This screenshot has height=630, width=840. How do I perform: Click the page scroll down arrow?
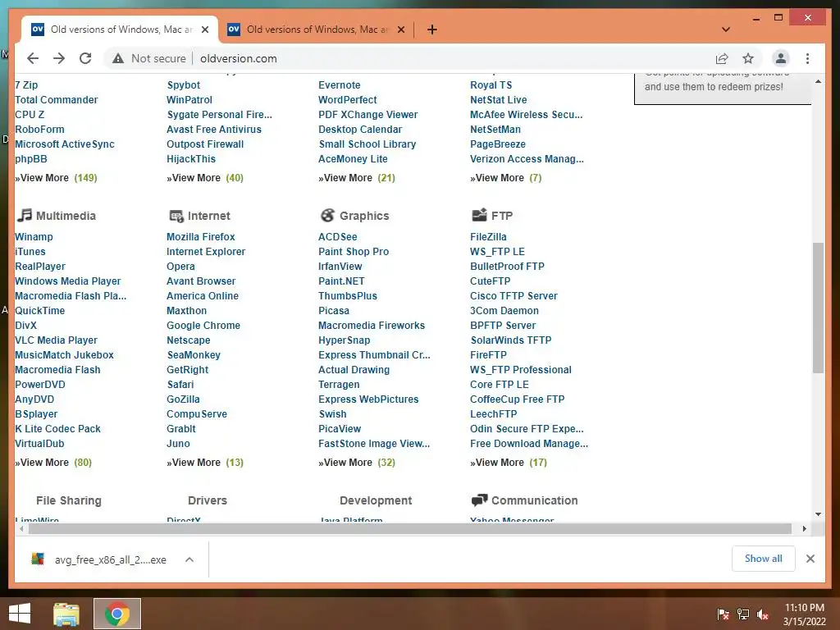tap(818, 514)
